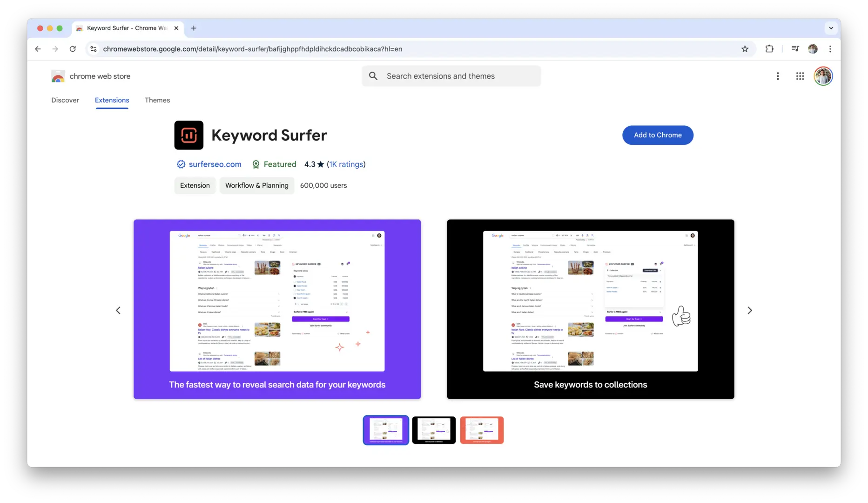Click the address bar URL
This screenshot has height=503, width=868.
coord(253,49)
